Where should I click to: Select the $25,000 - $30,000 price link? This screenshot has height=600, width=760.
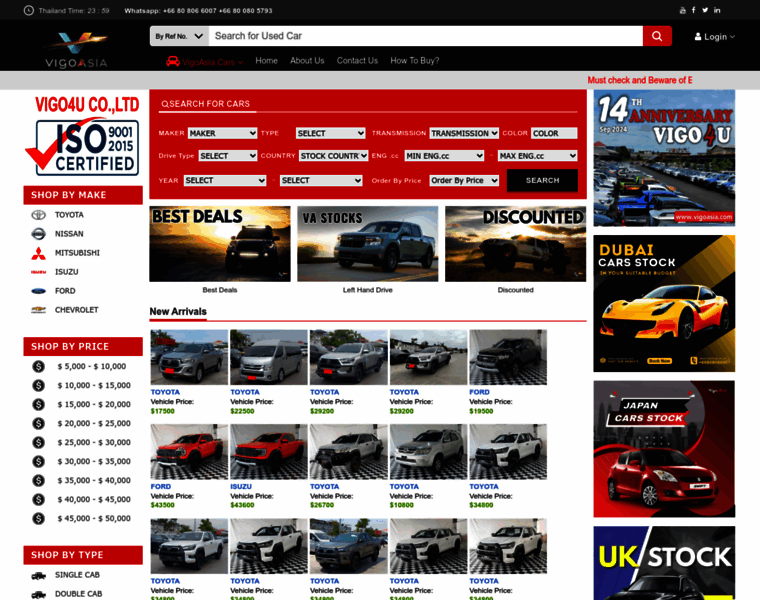point(94,442)
